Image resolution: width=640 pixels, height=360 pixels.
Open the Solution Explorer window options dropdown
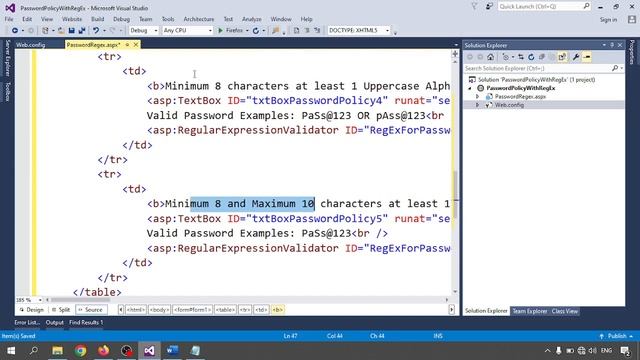click(604, 45)
